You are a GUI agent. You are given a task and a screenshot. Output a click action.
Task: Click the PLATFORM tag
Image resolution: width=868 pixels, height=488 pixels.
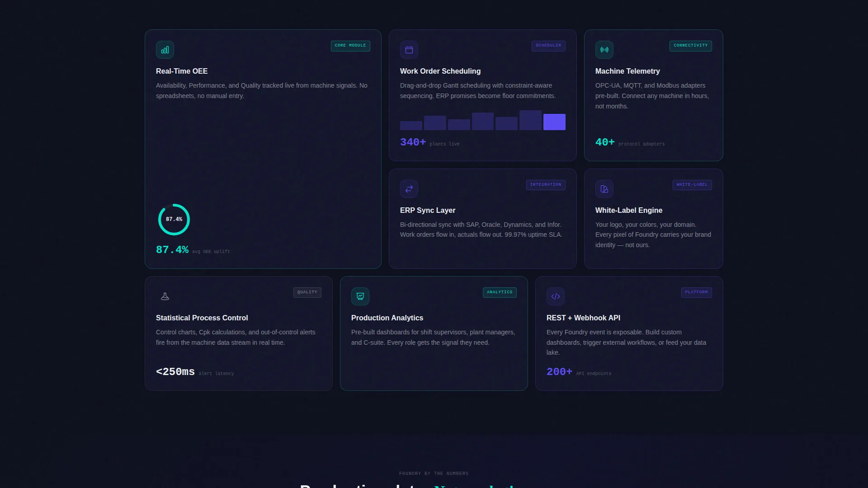tap(697, 292)
